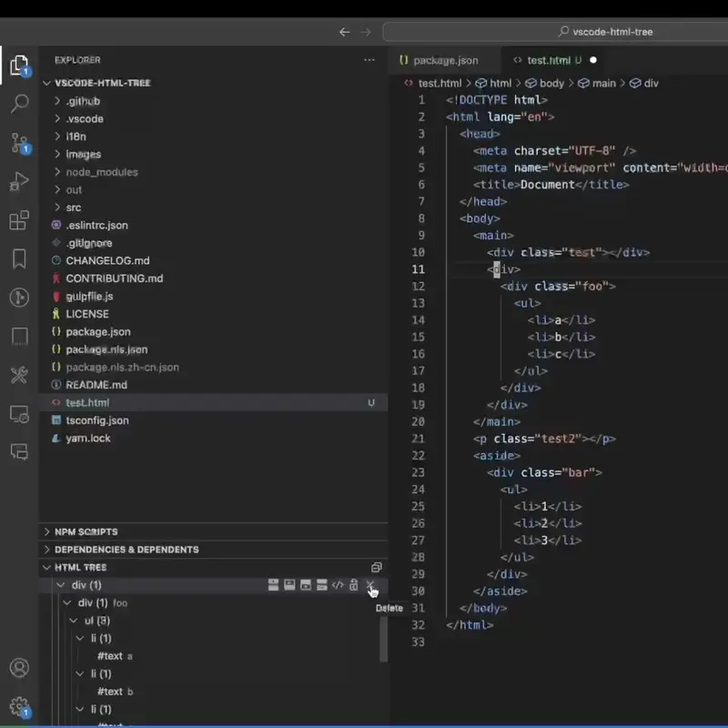Open the Run and Debug view
728x728 pixels.
click(19, 181)
